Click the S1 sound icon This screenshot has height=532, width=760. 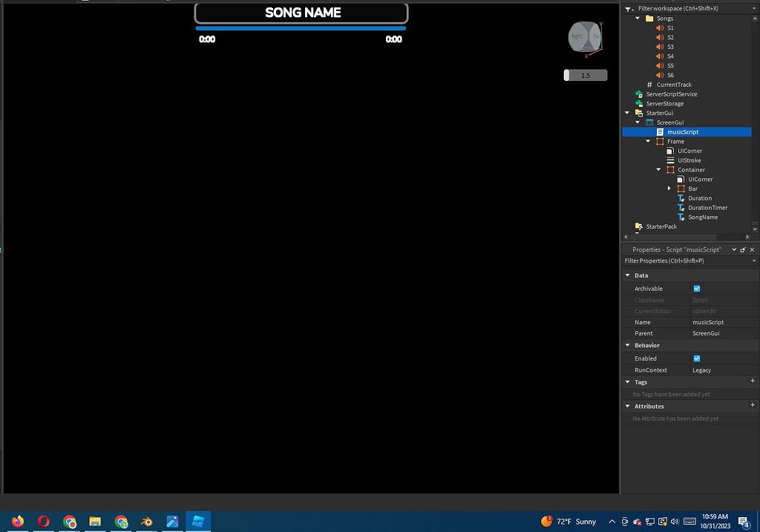click(661, 27)
